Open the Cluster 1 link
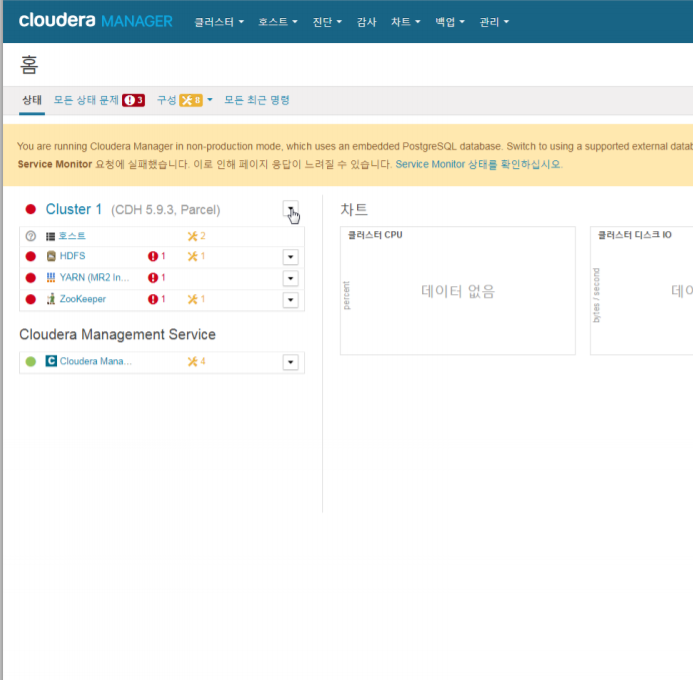 (74, 209)
